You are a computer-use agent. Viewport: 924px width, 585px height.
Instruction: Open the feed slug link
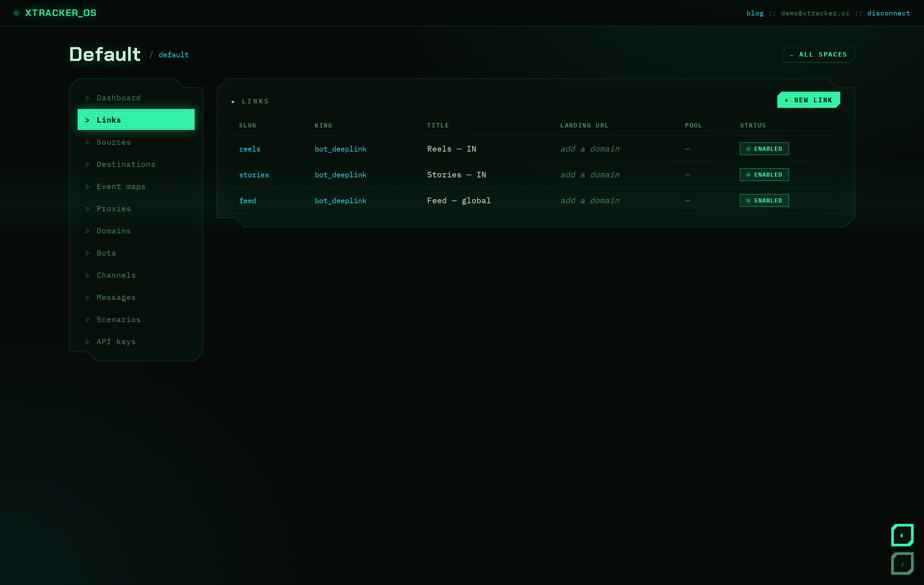coord(248,201)
